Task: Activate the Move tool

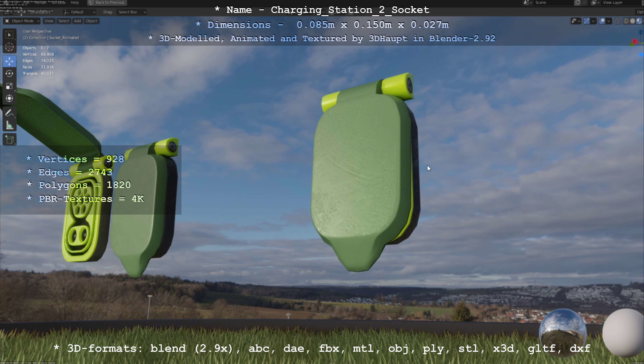Action: (x=9, y=61)
